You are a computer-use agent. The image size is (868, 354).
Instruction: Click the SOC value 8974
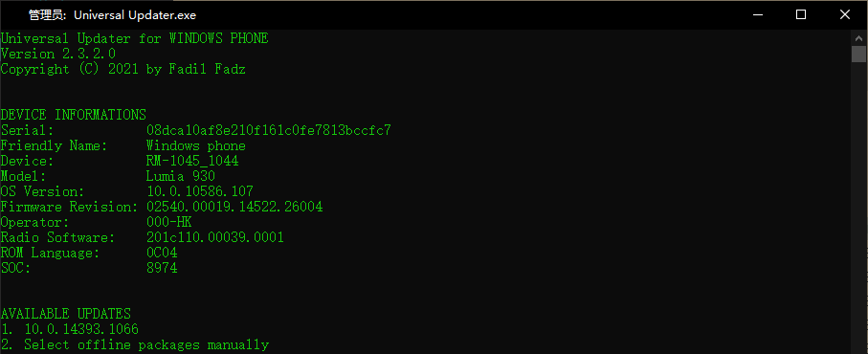coord(162,268)
